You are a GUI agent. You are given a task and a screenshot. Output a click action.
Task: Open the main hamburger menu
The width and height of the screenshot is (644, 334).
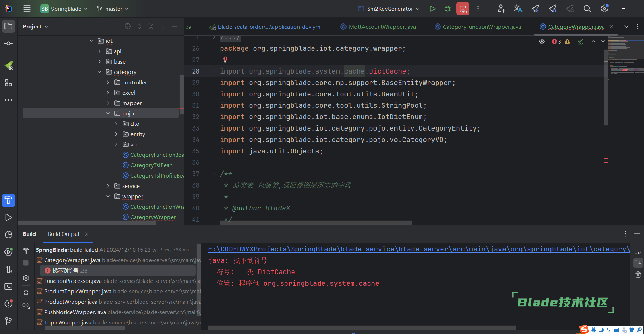(27, 9)
